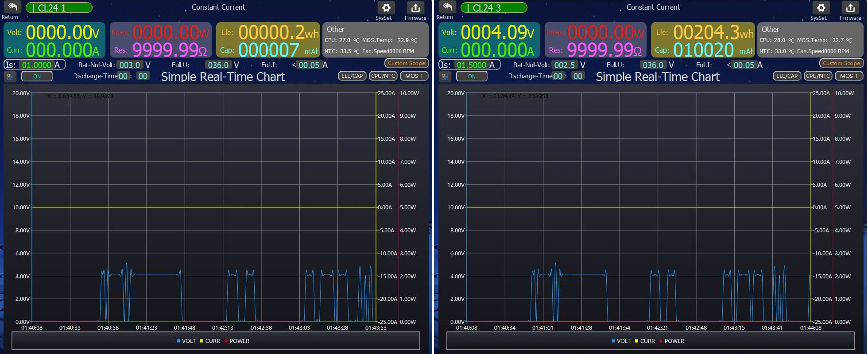Click the Is current field showing 01.5000
This screenshot has height=354, width=868.
pyautogui.click(x=471, y=65)
